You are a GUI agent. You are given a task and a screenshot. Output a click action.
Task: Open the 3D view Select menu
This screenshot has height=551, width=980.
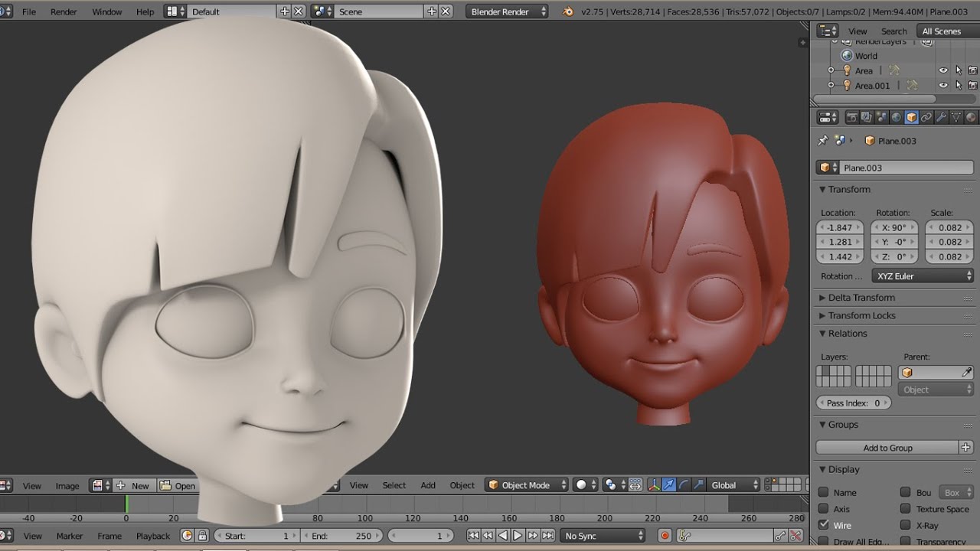point(394,485)
